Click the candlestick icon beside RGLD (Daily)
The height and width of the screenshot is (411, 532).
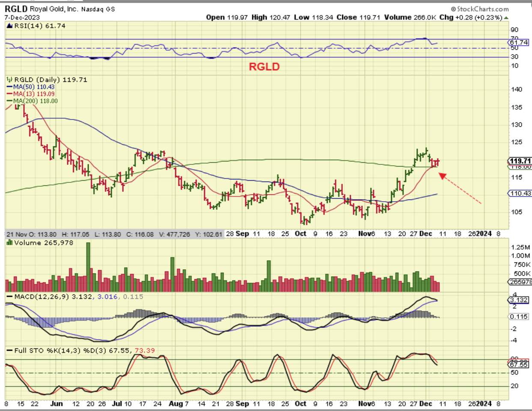tap(9, 80)
